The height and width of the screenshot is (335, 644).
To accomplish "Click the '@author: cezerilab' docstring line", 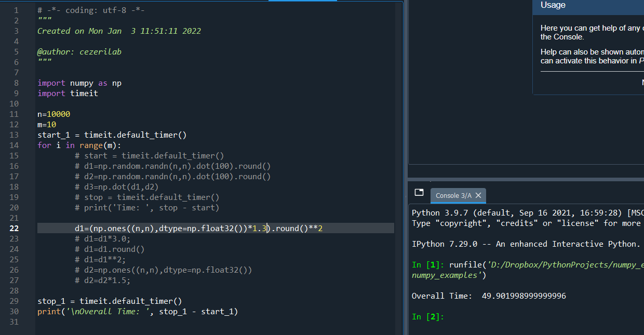I will 79,52.
